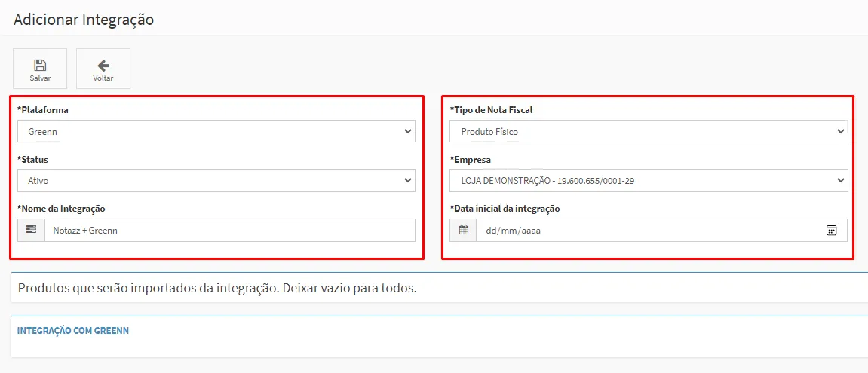
Task: Click the *Tipo de Nota Fiscal label
Action: tap(492, 109)
